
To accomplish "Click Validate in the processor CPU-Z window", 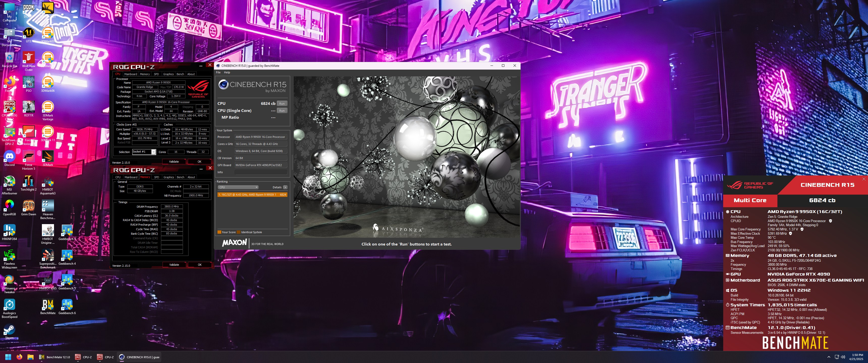I will click(x=174, y=162).
